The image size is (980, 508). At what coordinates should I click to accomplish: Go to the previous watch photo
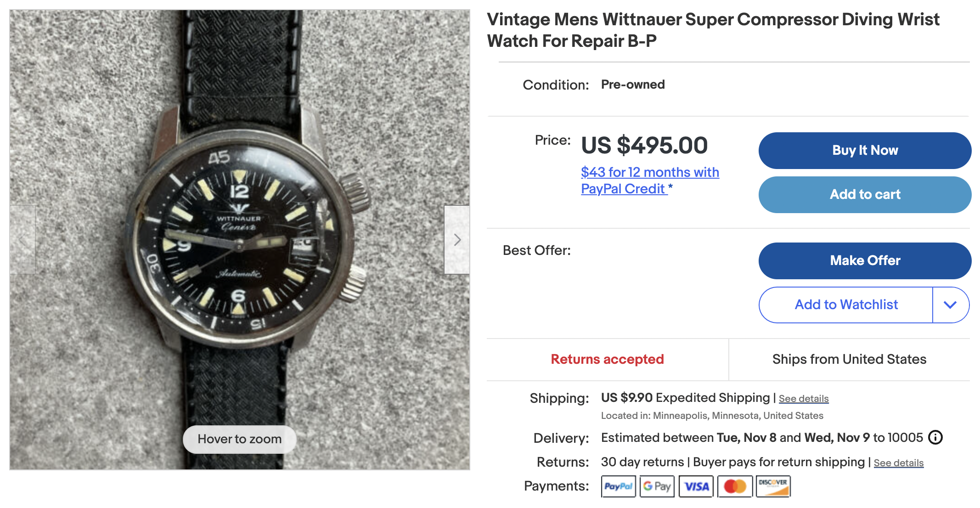pos(23,240)
